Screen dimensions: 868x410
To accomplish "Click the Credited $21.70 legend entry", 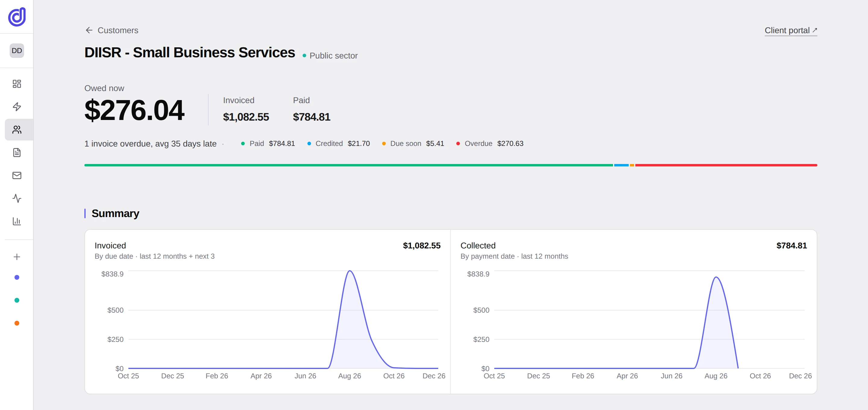I will 338,143.
